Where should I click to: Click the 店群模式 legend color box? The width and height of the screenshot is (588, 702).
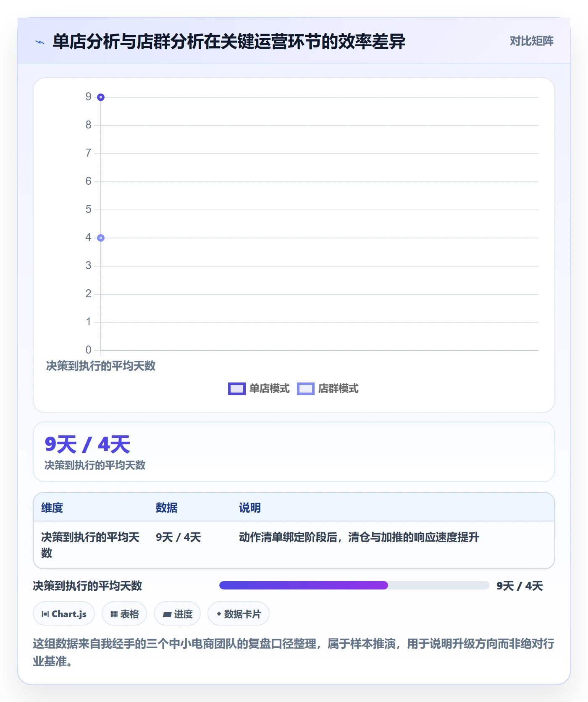305,389
